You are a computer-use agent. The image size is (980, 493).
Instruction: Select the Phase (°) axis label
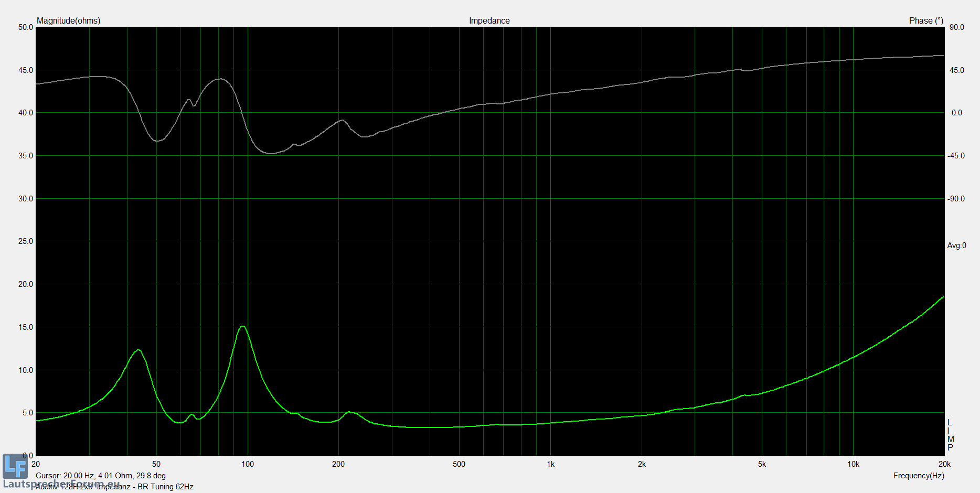click(x=926, y=20)
